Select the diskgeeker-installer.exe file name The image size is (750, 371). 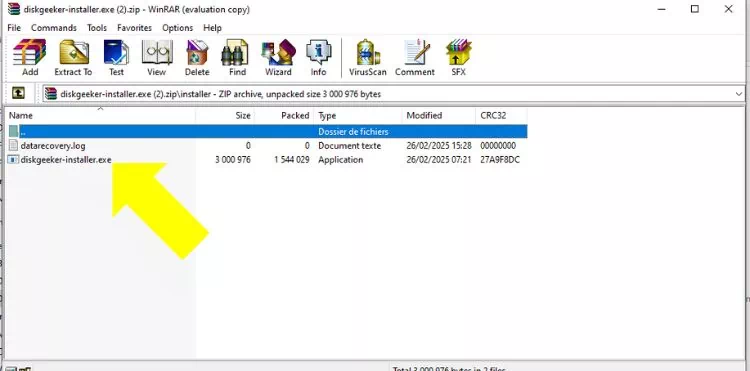pyautogui.click(x=66, y=160)
